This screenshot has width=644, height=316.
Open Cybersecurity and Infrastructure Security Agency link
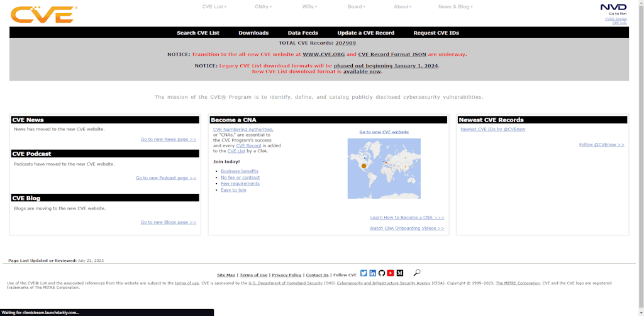[x=384, y=283]
